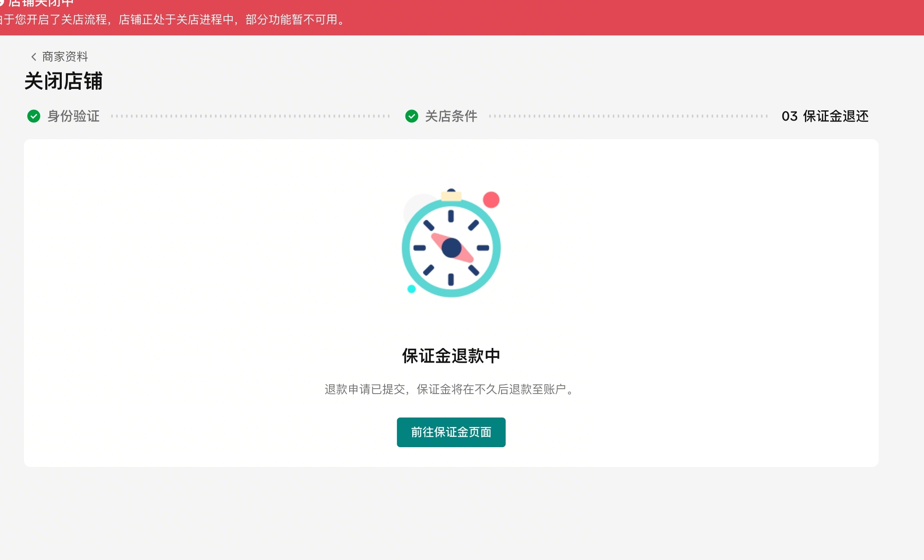Viewport: 924px width, 560px height.
Task: Click the 关闭店铺 page title
Action: click(x=63, y=81)
